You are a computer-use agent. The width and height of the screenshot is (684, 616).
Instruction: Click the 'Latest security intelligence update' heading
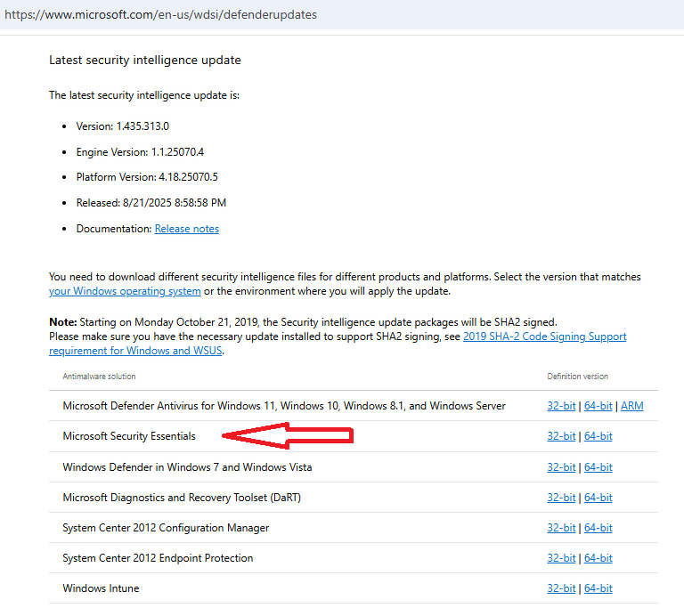click(x=145, y=61)
